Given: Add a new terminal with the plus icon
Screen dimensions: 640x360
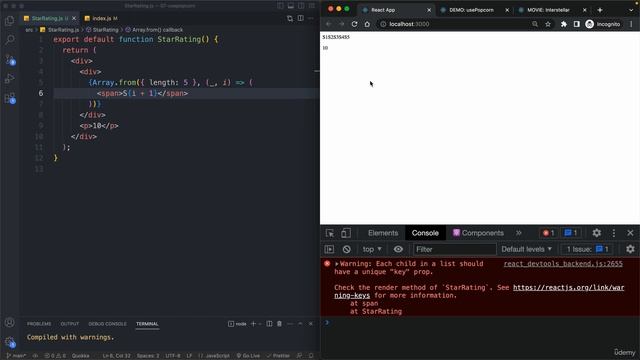Looking at the screenshot, I should pos(253,324).
